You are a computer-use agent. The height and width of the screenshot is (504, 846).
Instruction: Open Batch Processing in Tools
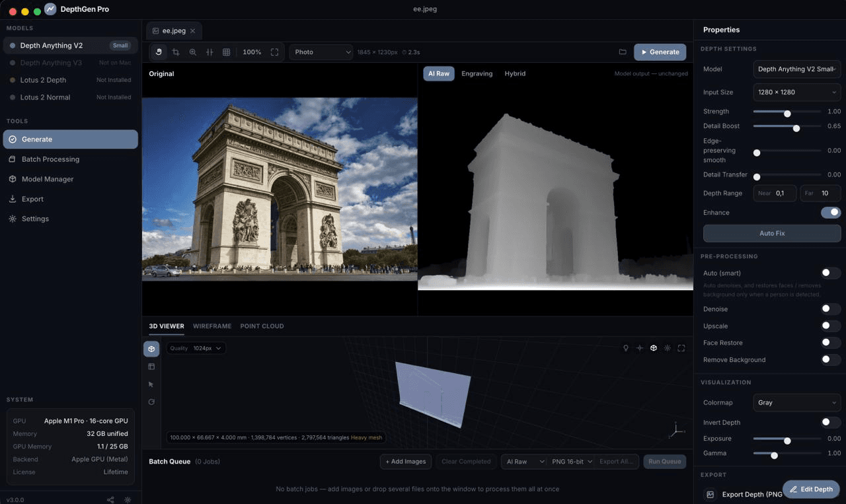pyautogui.click(x=71, y=159)
